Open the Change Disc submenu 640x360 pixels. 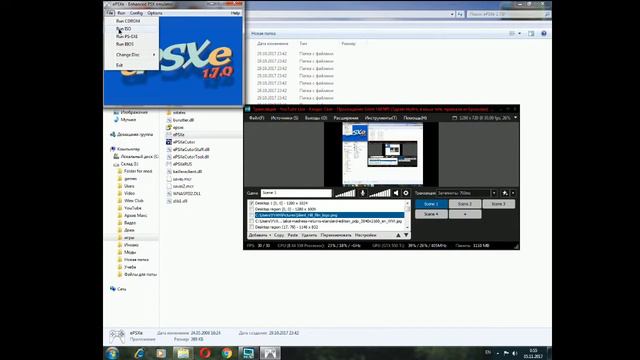coord(131,55)
